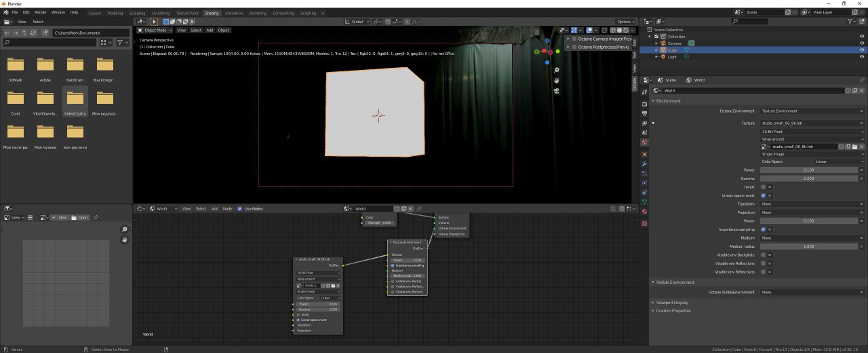Select the 3DMark folder
The image size is (868, 353).
click(x=16, y=69)
